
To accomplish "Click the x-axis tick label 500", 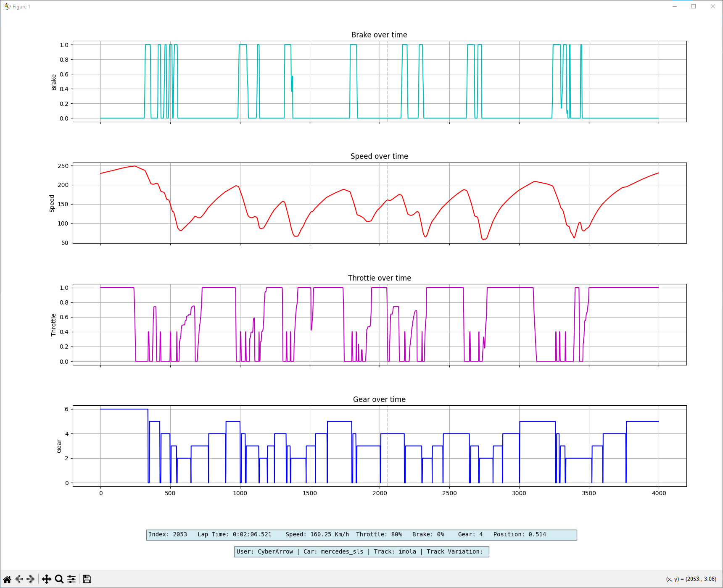I will pyautogui.click(x=170, y=493).
